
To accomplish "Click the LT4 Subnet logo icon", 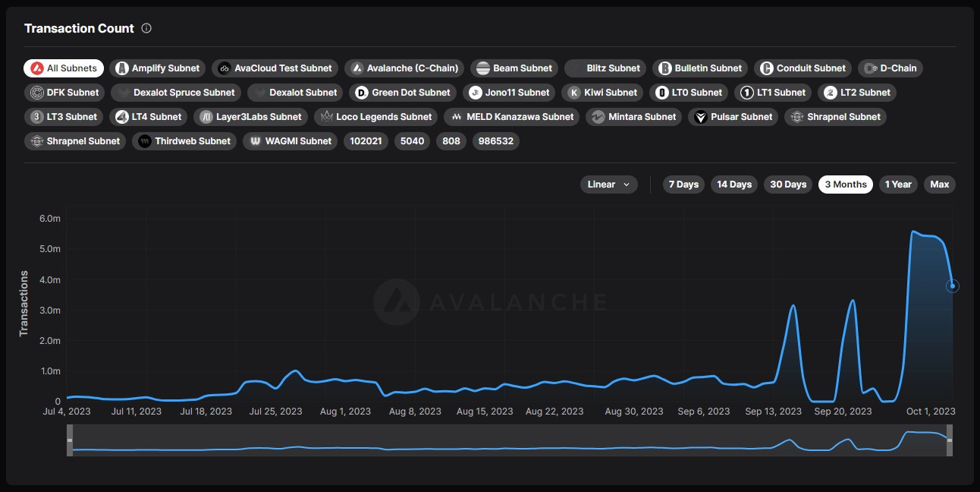I will pos(121,117).
